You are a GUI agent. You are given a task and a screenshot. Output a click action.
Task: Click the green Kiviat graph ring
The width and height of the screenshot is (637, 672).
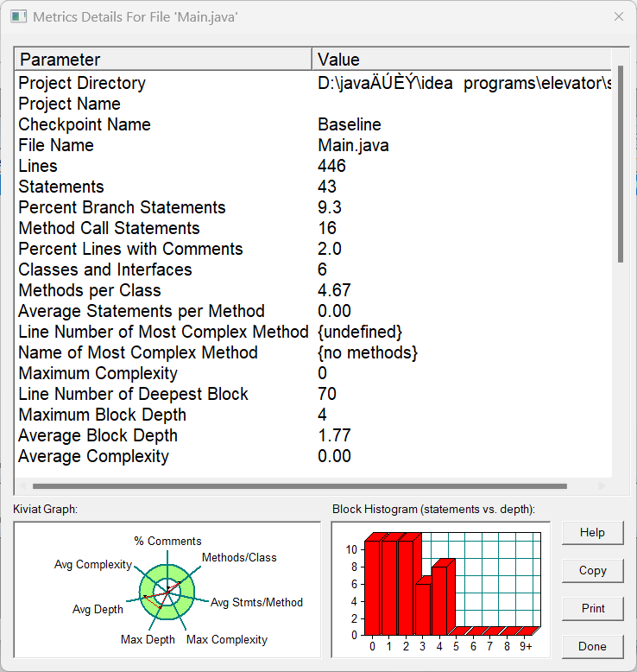(186, 600)
